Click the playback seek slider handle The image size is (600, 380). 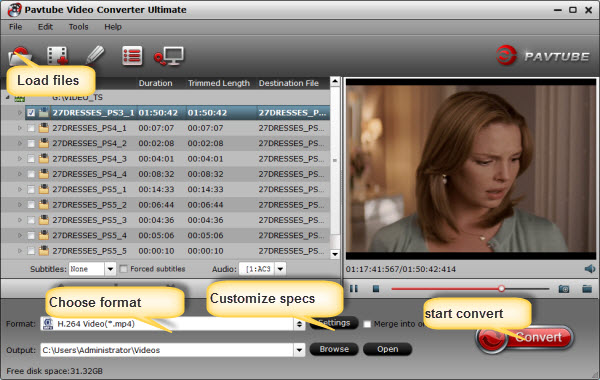[501, 289]
